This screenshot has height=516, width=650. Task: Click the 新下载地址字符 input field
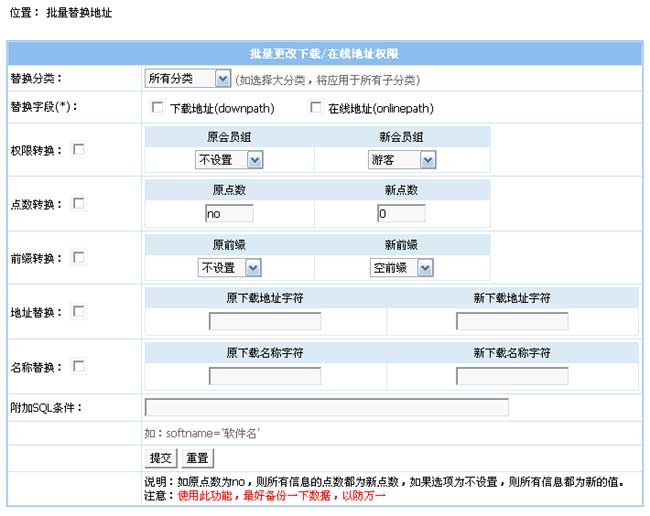512,321
